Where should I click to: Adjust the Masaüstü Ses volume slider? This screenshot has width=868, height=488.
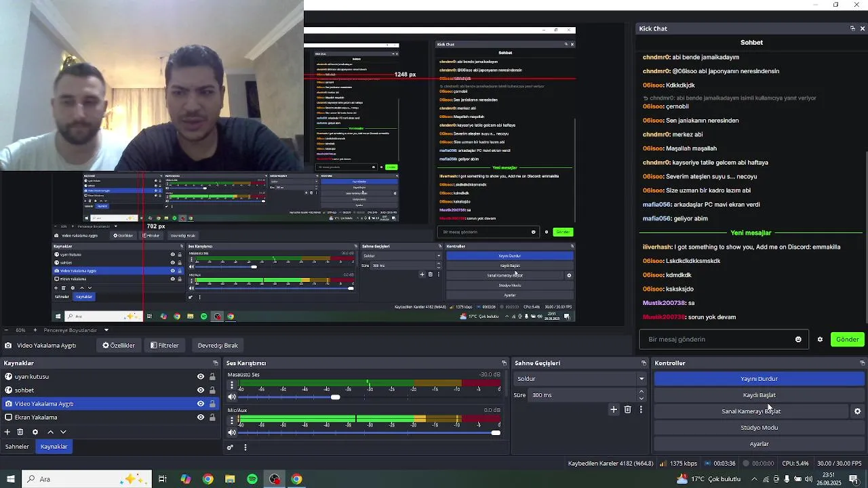(370, 397)
